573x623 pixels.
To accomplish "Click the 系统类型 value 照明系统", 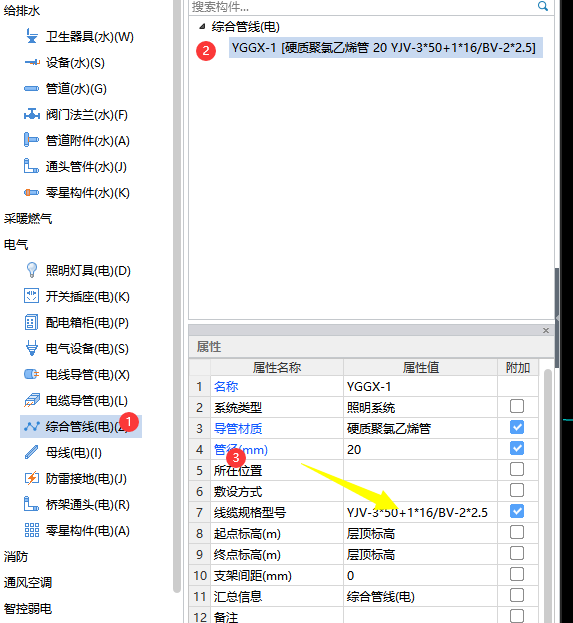I will [420, 407].
